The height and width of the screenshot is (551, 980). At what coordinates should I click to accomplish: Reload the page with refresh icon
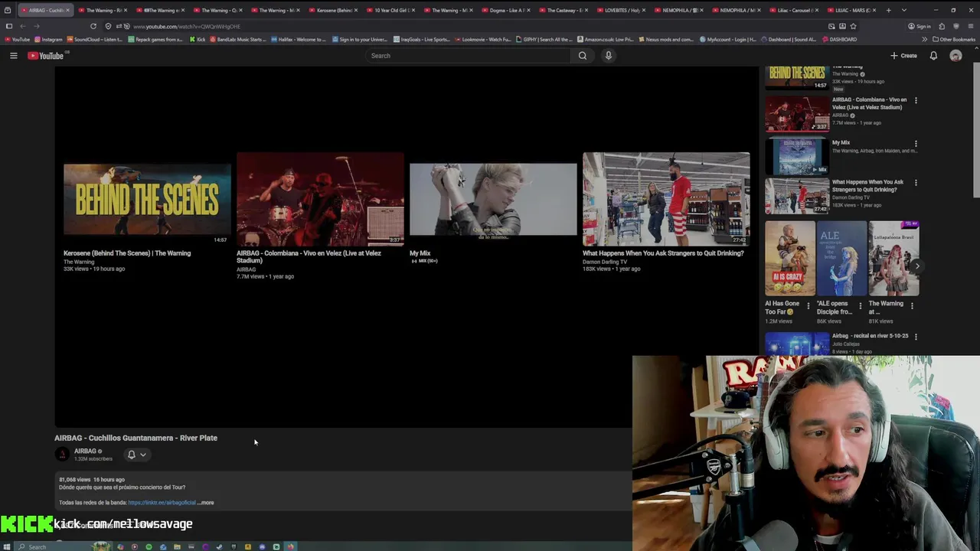pos(93,26)
